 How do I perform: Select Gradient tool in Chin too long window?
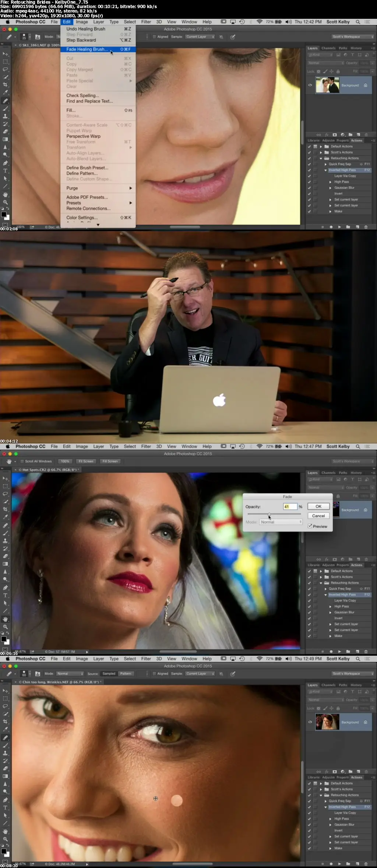(6, 776)
